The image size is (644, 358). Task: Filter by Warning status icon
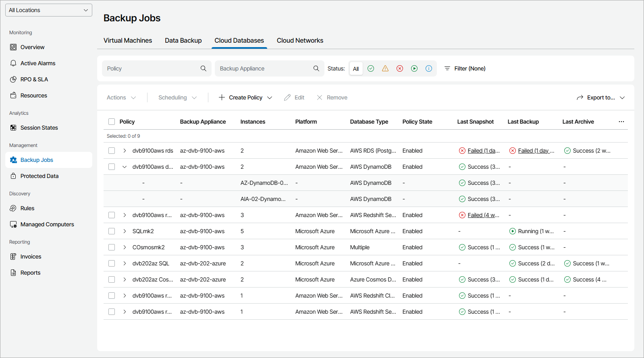[x=385, y=68]
